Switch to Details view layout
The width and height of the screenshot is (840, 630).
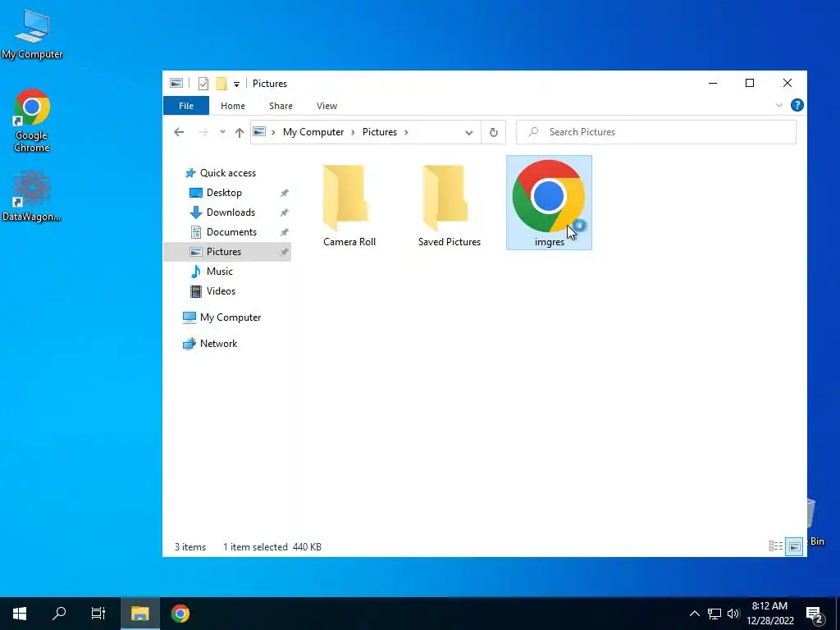click(776, 546)
